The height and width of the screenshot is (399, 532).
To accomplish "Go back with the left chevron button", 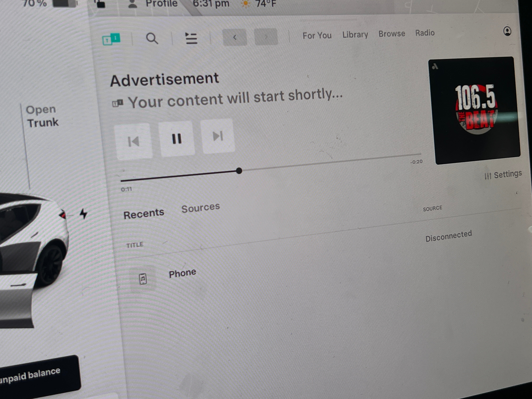I will coord(235,37).
